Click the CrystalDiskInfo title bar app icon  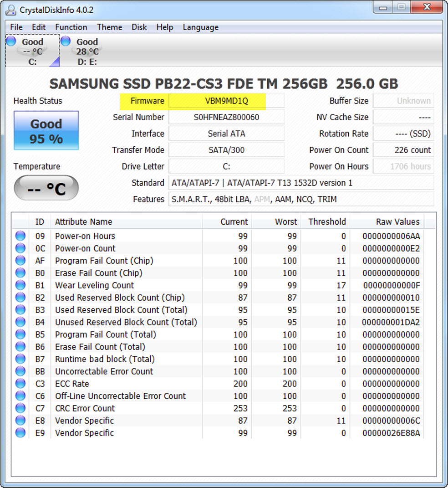click(x=11, y=10)
